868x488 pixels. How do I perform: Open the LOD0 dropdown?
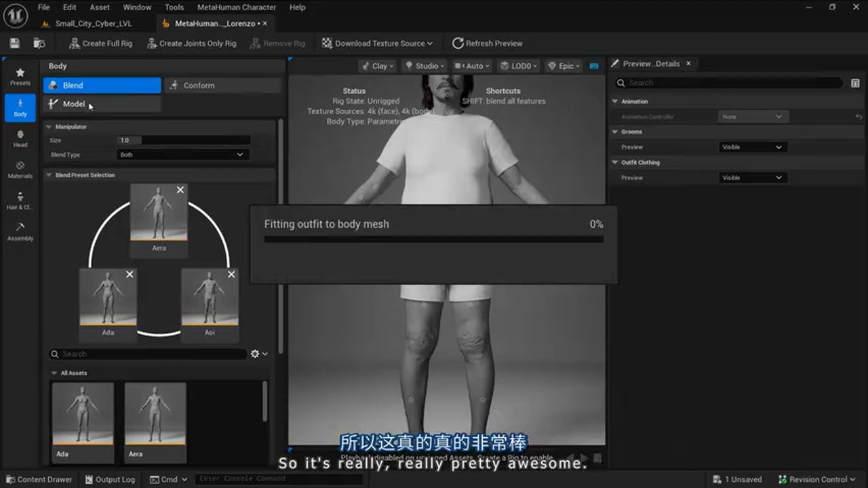[518, 66]
